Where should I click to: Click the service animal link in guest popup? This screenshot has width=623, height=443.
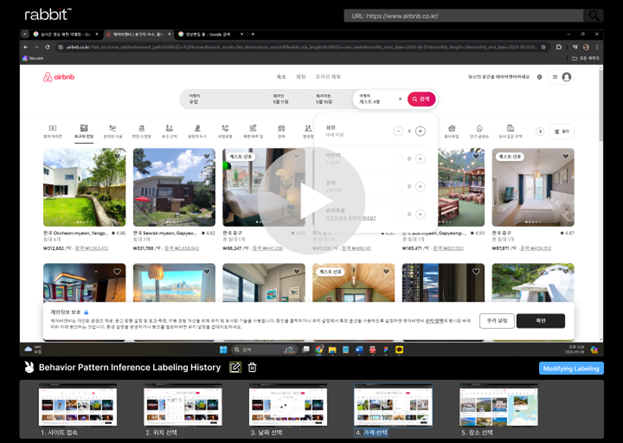tap(350, 218)
